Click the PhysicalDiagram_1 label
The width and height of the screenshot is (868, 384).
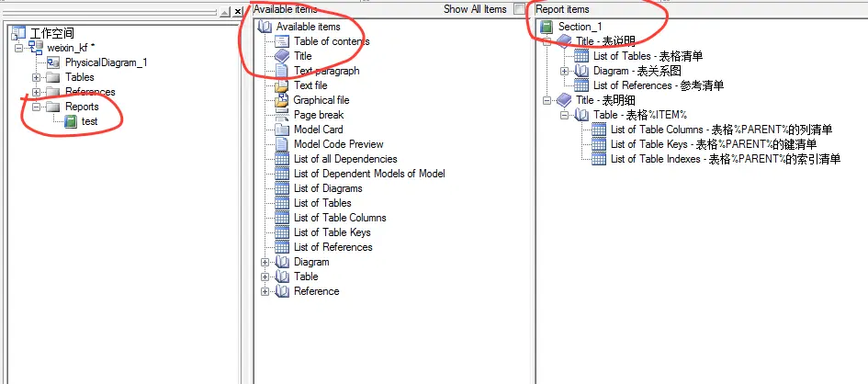click(x=107, y=62)
